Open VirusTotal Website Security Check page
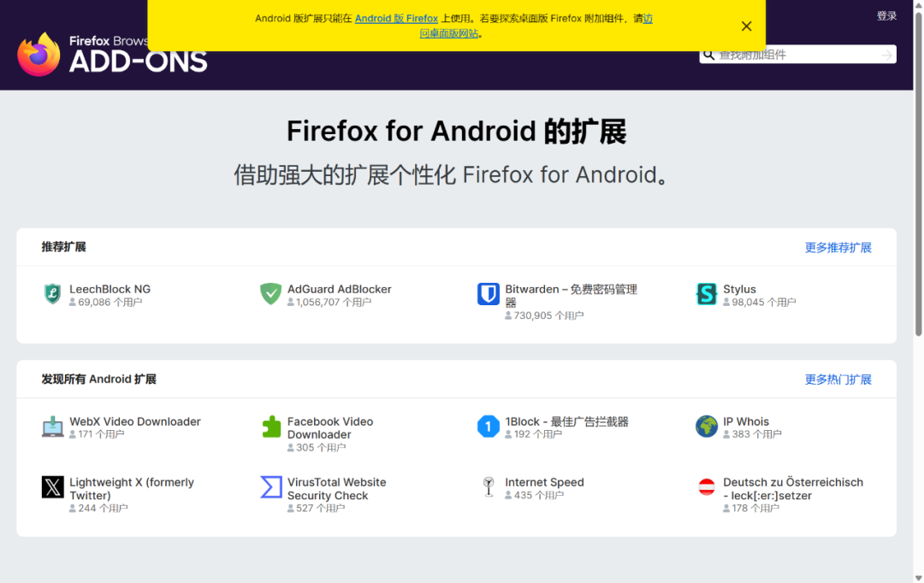Viewport: 924px width, 583px height. 336,489
